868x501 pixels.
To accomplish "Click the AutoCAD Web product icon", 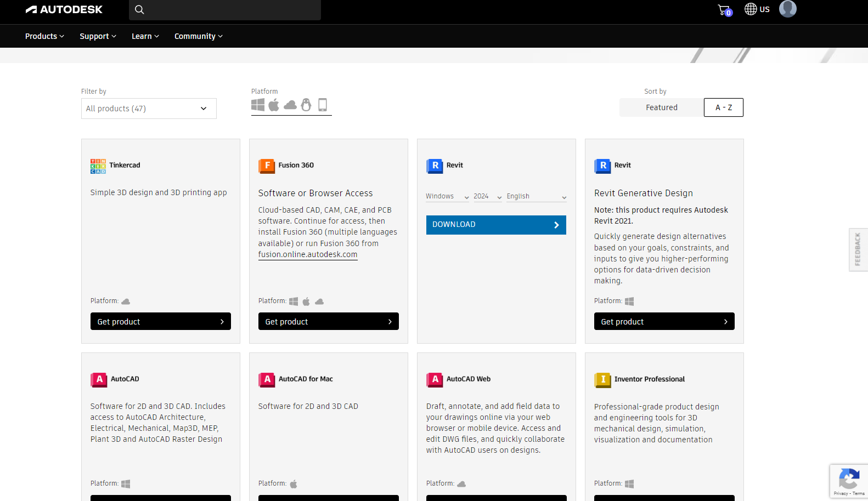I will click(435, 379).
